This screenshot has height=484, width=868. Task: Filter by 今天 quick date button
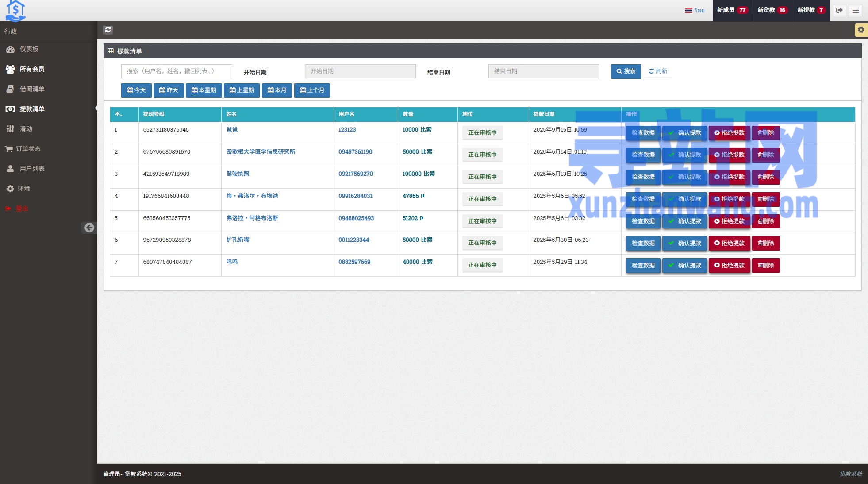pyautogui.click(x=136, y=90)
